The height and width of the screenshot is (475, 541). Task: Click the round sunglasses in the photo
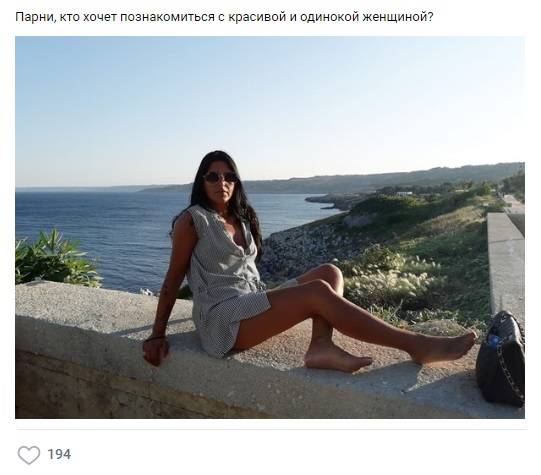click(221, 177)
